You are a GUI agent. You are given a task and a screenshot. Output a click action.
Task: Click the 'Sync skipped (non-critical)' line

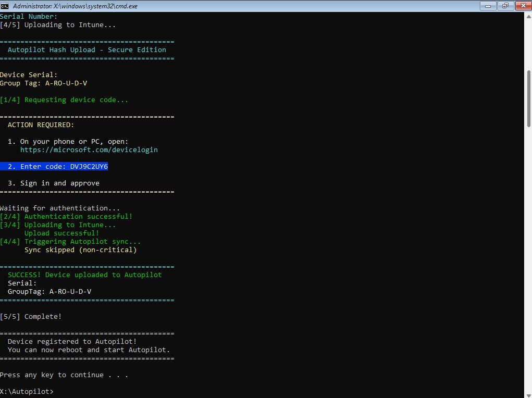(x=80, y=250)
